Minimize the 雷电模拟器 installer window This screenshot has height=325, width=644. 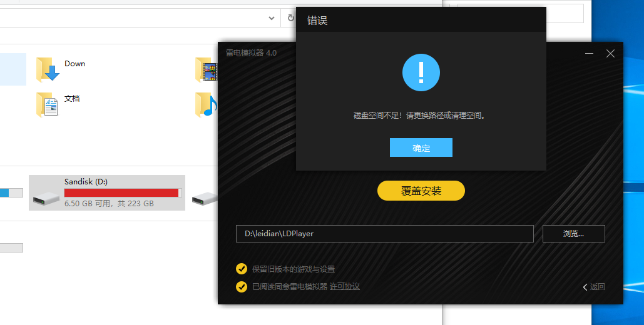(x=590, y=54)
